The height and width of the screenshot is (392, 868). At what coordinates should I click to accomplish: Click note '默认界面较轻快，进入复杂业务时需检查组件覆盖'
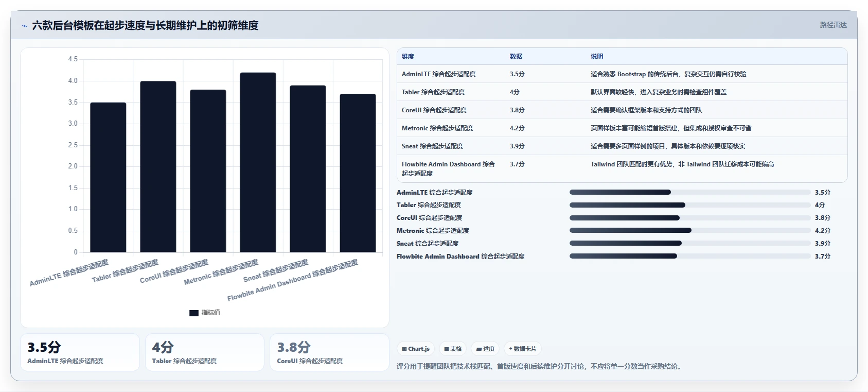pyautogui.click(x=659, y=92)
